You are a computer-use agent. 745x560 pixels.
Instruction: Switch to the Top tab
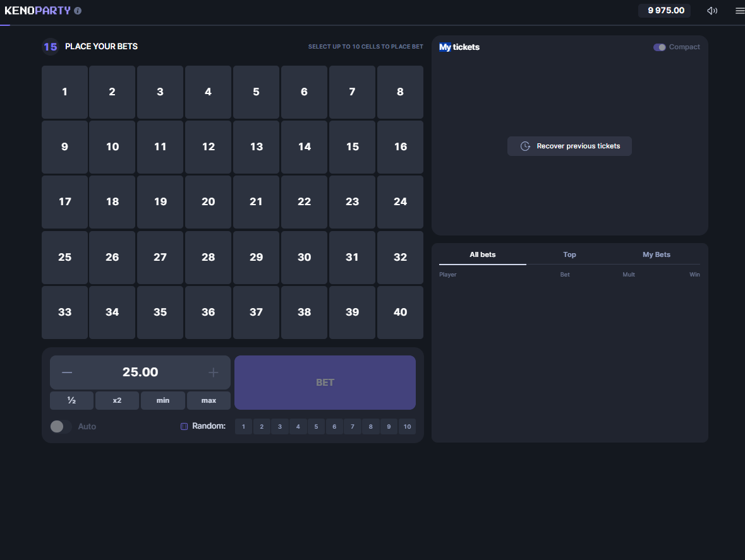click(x=569, y=254)
